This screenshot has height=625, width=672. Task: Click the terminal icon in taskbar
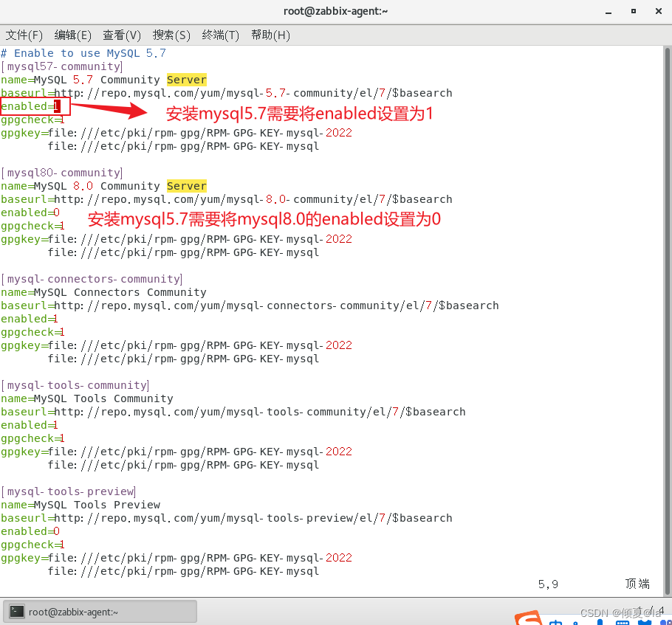pyautogui.click(x=17, y=612)
